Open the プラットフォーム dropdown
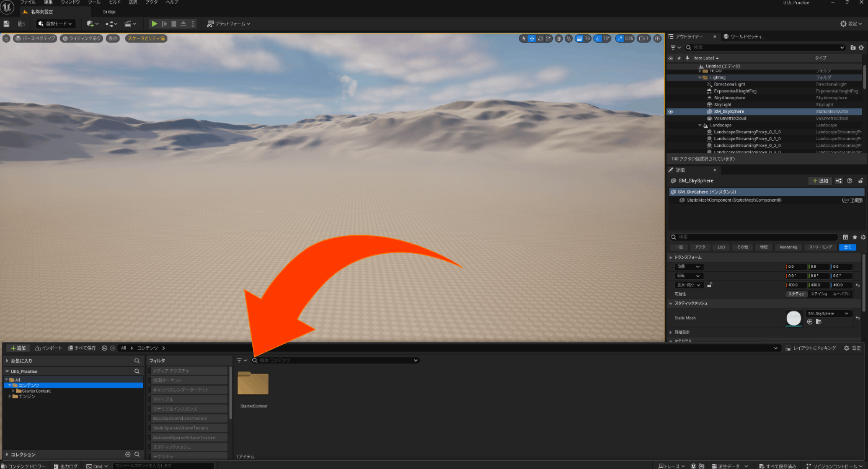Viewport: 868px width, 469px height. point(229,24)
